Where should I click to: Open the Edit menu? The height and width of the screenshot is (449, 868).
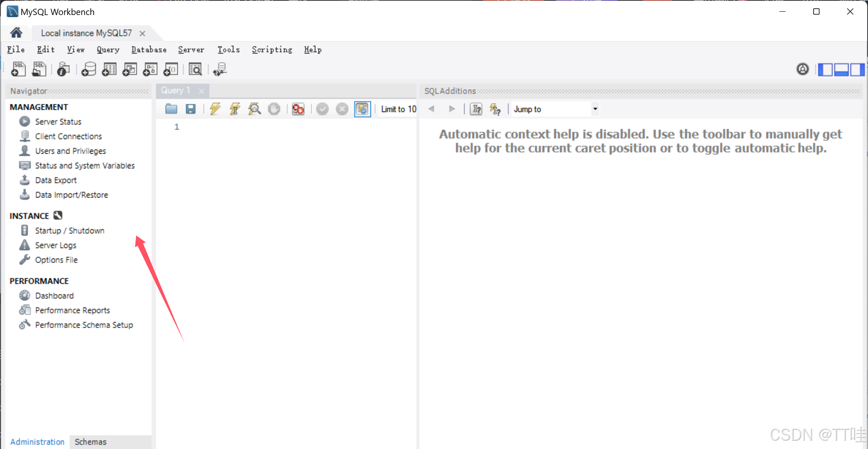pos(46,50)
